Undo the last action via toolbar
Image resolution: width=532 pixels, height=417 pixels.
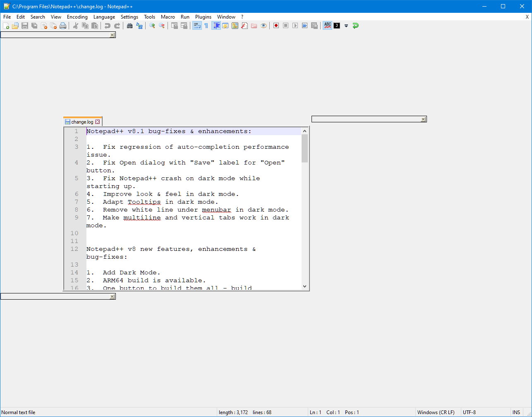(108, 26)
